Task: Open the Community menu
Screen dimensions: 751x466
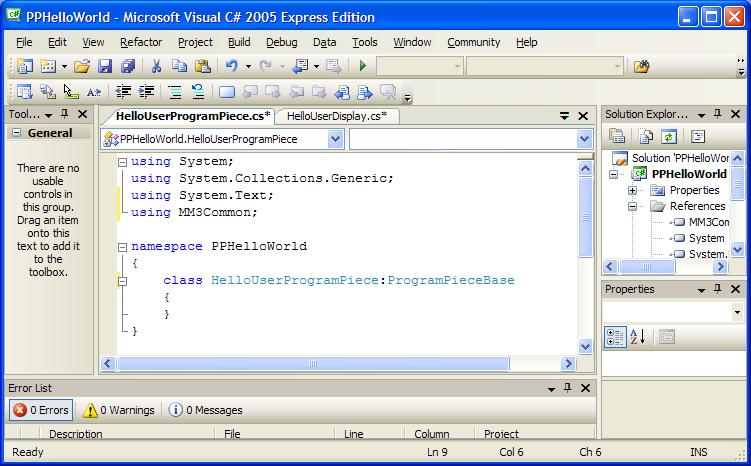Action: pos(474,42)
